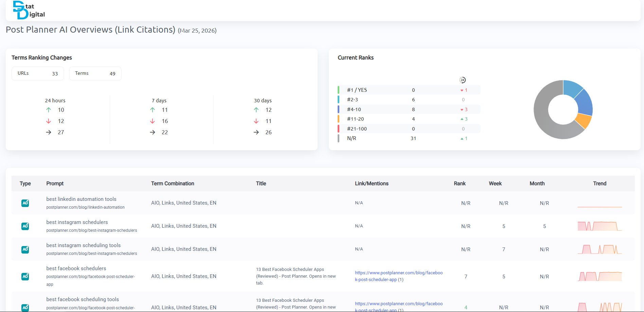Click the red down change indicator for #1 / YES

[x=464, y=90]
